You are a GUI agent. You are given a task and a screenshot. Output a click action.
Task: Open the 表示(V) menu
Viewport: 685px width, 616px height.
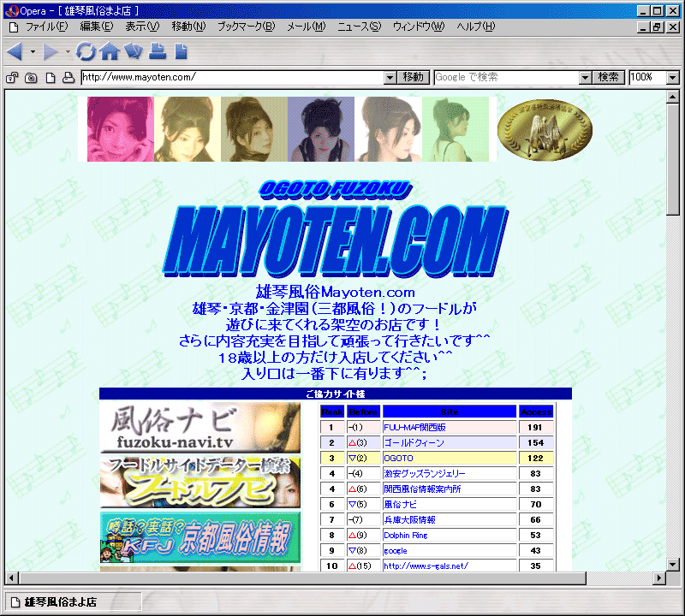[142, 27]
